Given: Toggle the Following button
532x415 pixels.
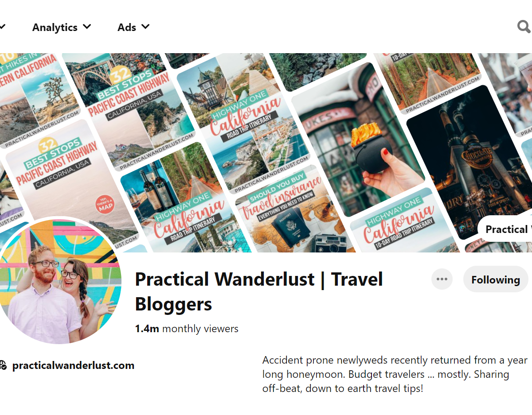Looking at the screenshot, I should (496, 279).
